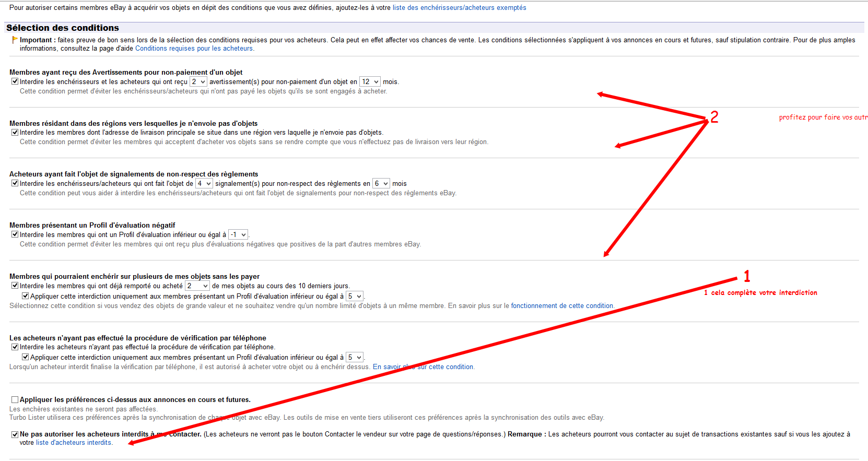Open the liste d'acheteurs interdits link
Screen dimensions: 868x461
tap(74, 443)
